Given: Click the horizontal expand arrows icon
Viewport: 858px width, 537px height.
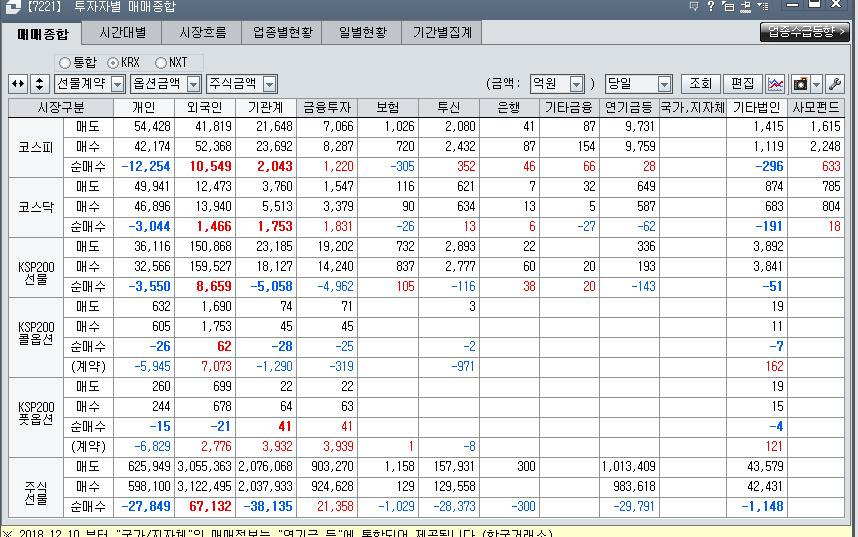Looking at the screenshot, I should coord(18,84).
